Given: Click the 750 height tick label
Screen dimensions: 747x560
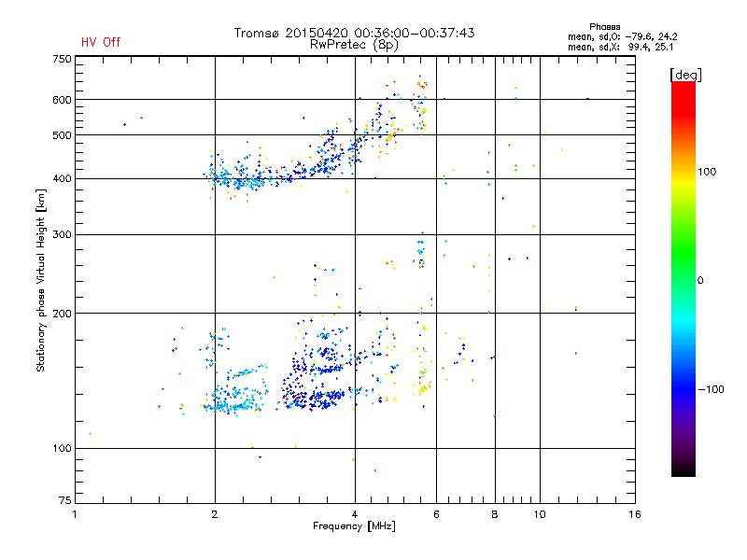Looking at the screenshot, I should (x=62, y=59).
